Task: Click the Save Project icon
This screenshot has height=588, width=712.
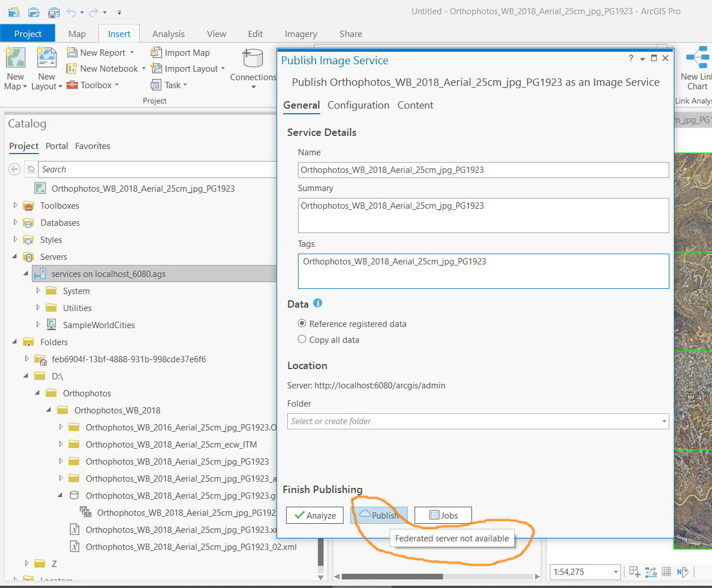Action: pos(53,12)
